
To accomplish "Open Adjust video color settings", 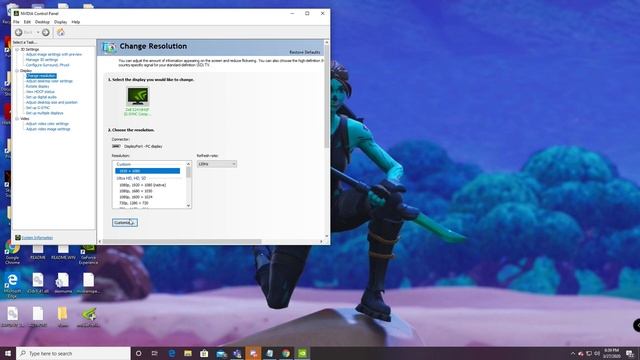I will point(47,124).
